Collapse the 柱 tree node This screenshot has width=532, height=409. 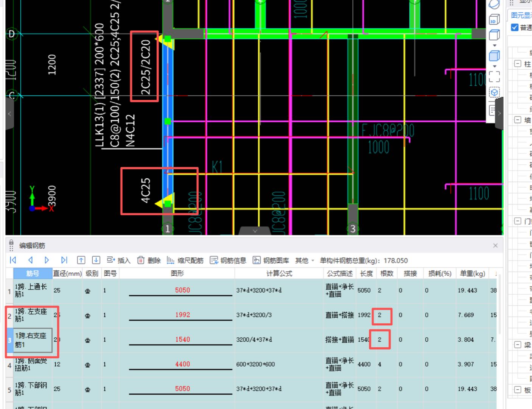(x=518, y=64)
